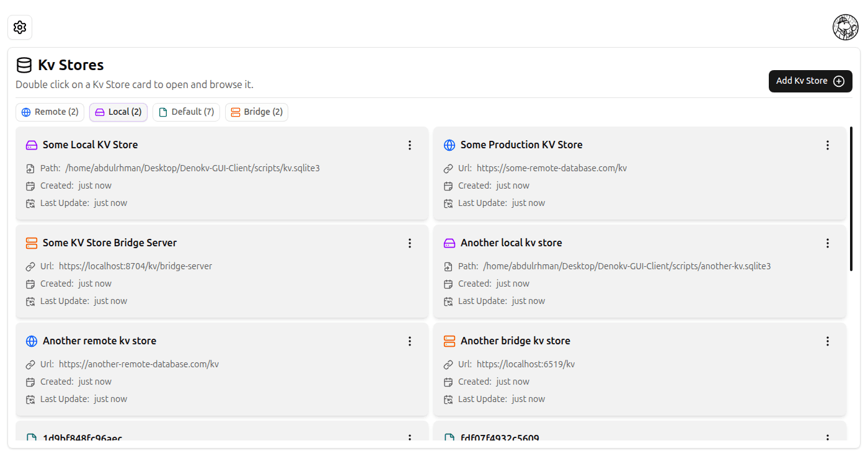Open the user avatar profile
Viewport: 868px width, 456px height.
tap(846, 27)
